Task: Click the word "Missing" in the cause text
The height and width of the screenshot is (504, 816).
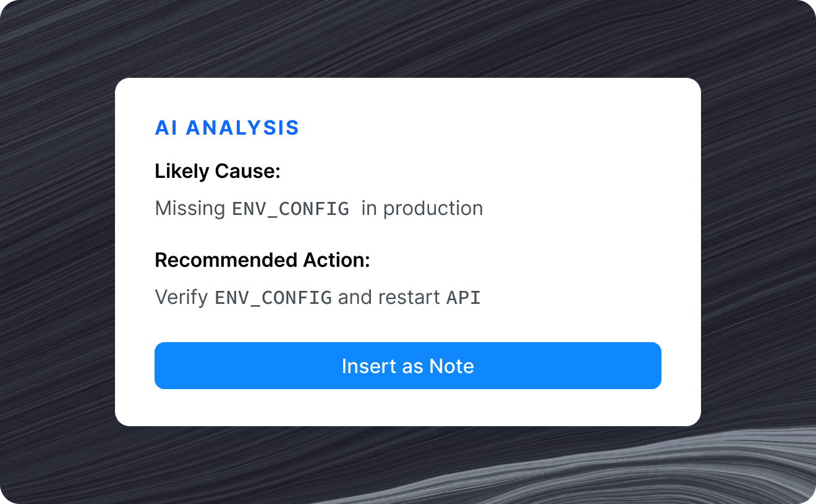Action: point(190,208)
